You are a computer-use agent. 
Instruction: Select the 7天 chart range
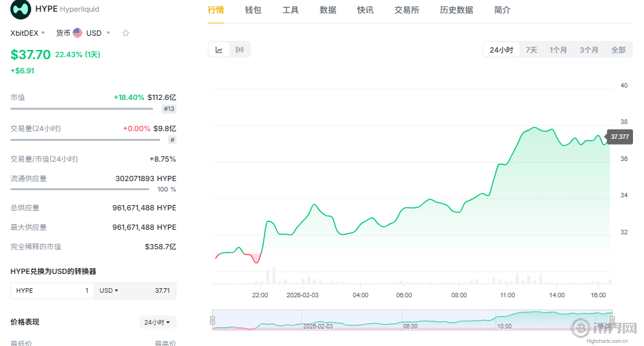click(x=531, y=50)
